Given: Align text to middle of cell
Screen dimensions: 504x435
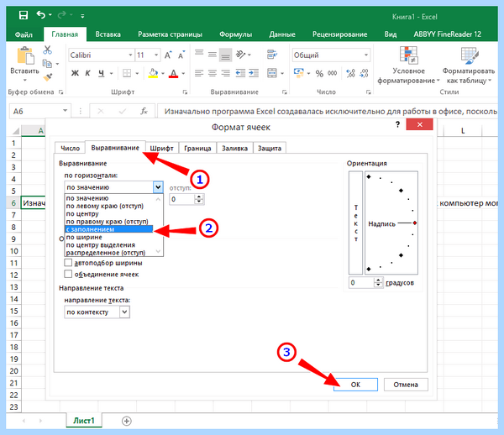Looking at the screenshot, I should 213,55.
